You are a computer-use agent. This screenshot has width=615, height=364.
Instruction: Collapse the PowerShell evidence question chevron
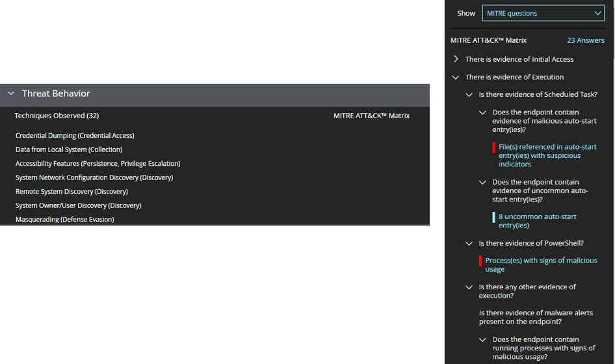[469, 244]
